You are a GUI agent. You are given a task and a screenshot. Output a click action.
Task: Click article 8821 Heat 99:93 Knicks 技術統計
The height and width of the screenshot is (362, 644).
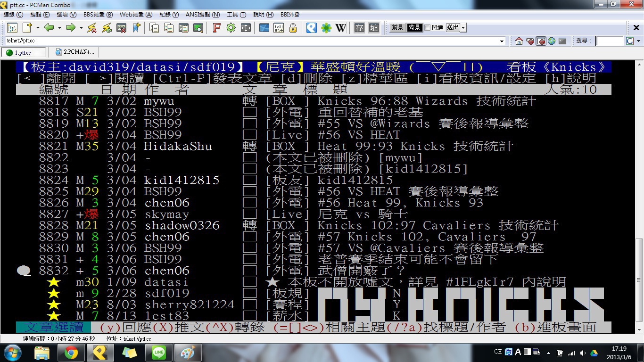click(x=314, y=146)
